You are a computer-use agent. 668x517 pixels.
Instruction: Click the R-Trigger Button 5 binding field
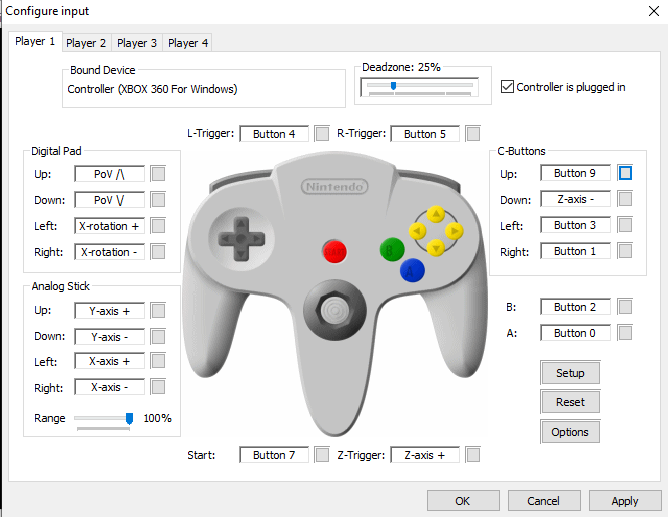(x=425, y=134)
